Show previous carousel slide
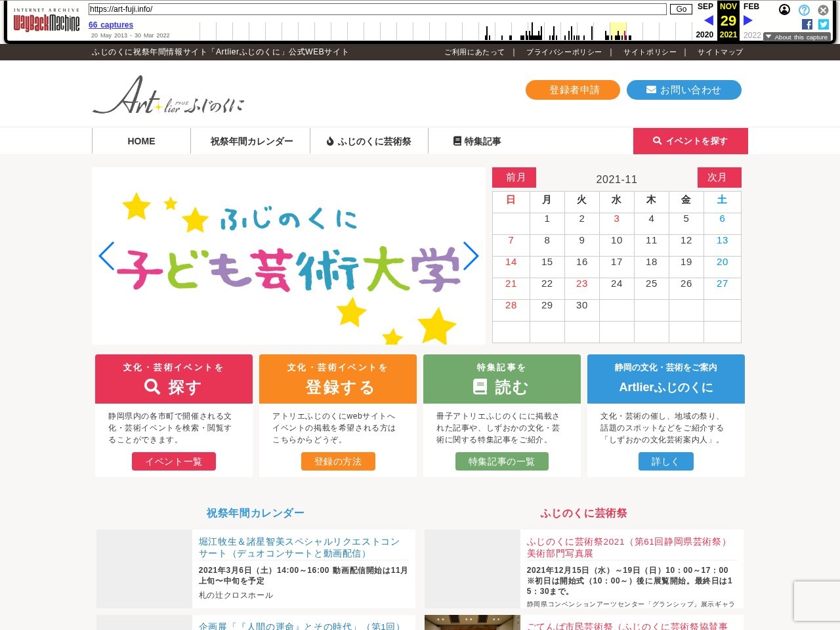This screenshot has width=840, height=630. click(x=106, y=256)
